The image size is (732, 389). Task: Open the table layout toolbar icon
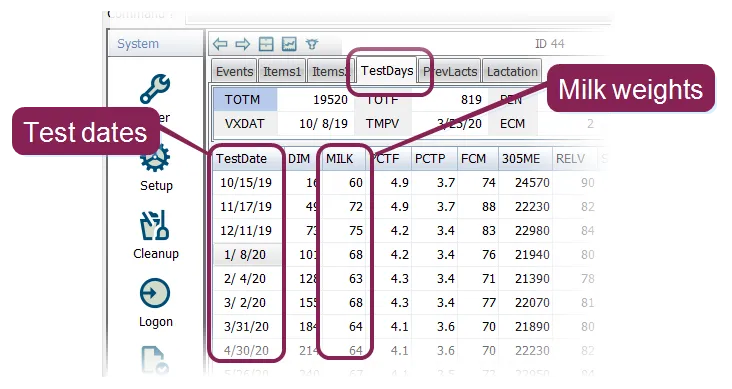coord(266,44)
